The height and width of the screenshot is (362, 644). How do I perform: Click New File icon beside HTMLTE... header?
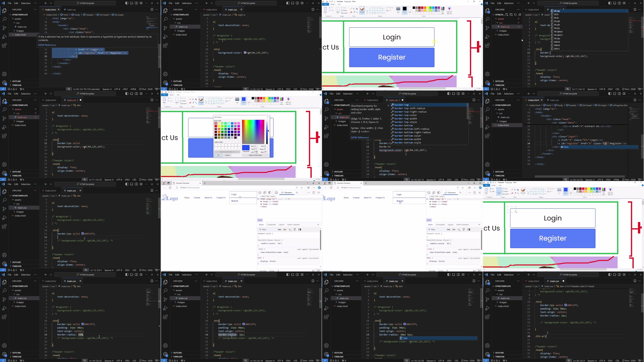(507, 15)
